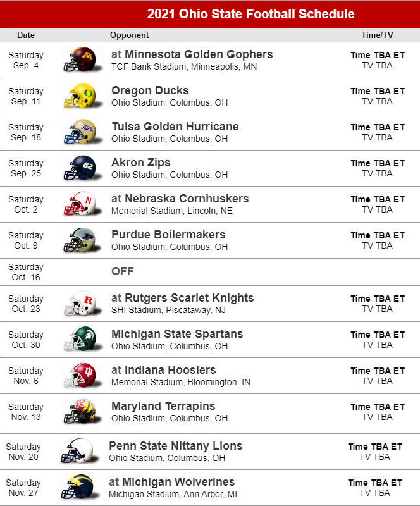Click the Rutgers Scarlet Knights helmet
The image size is (420, 506).
tap(83, 304)
